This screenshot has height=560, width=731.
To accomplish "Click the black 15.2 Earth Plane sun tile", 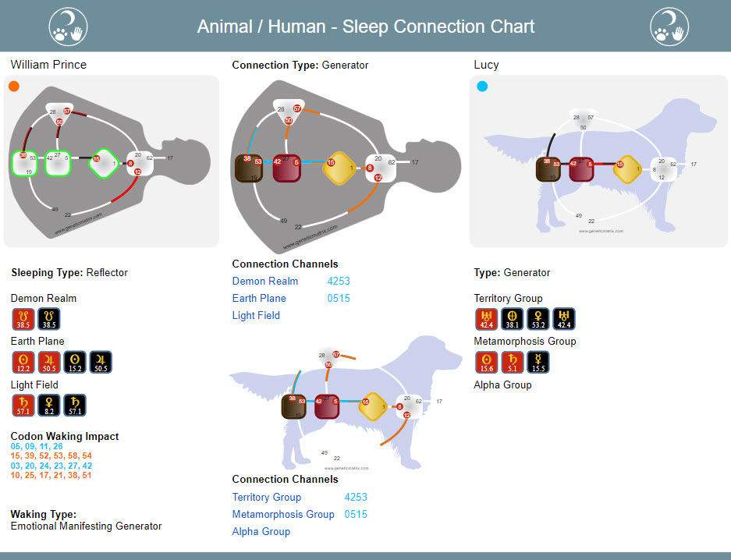I will click(75, 362).
